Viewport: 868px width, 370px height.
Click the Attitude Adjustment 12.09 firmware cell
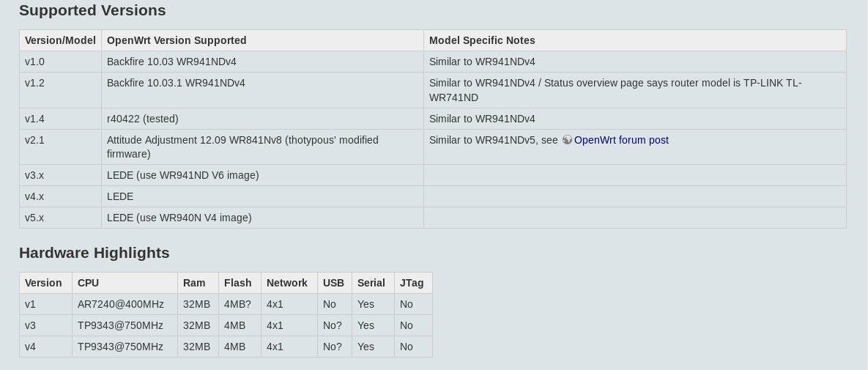pyautogui.click(x=262, y=147)
